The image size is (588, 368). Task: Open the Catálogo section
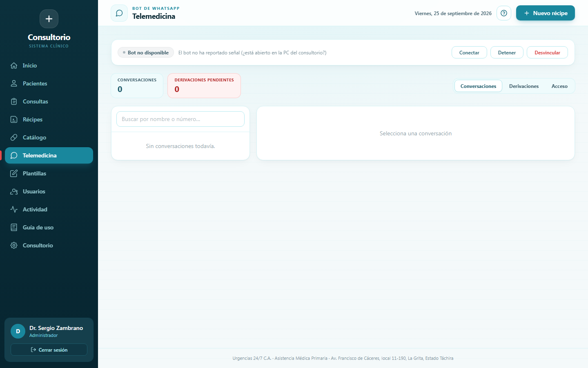coord(49,137)
